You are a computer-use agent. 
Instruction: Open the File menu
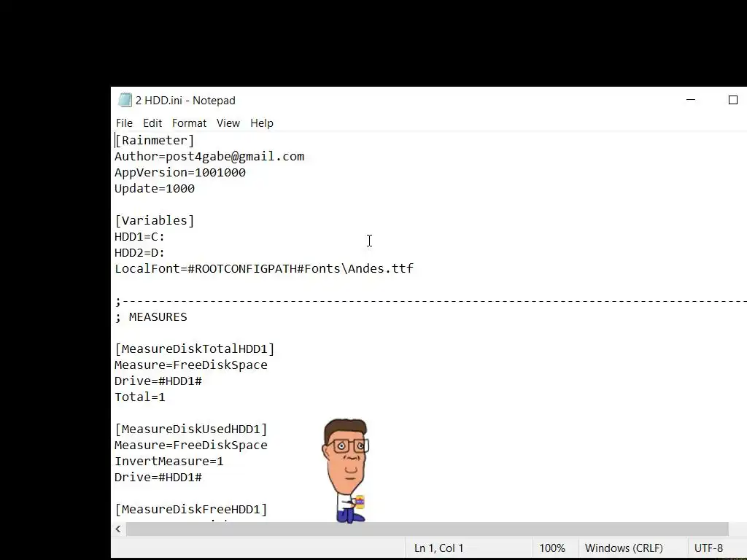(x=124, y=122)
